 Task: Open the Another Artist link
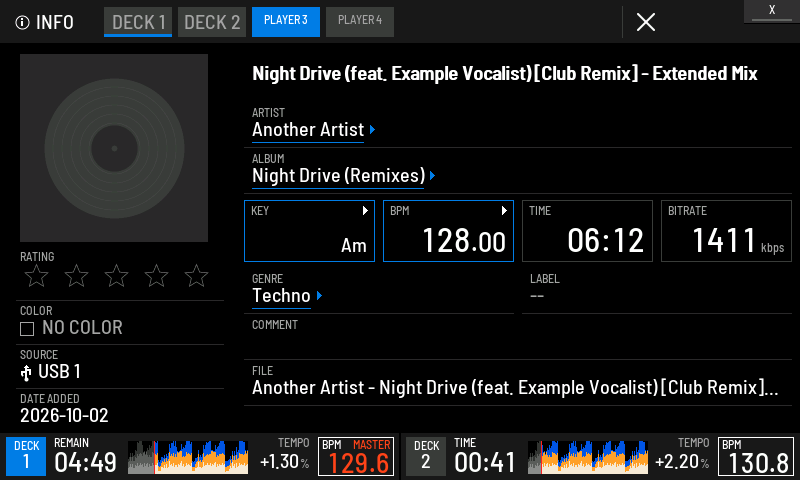tap(308, 130)
